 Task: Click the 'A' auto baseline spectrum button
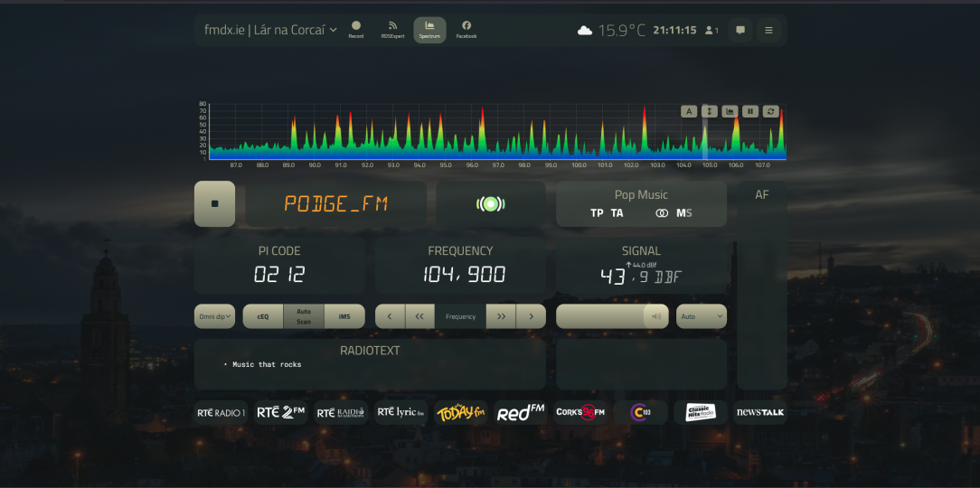[x=689, y=111]
